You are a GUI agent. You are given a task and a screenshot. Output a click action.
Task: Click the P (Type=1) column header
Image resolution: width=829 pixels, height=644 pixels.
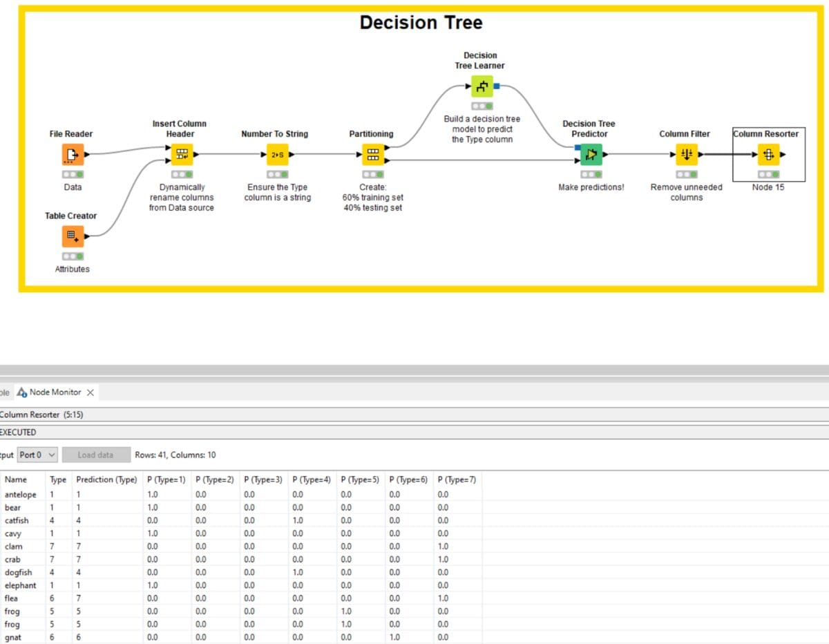coord(166,480)
